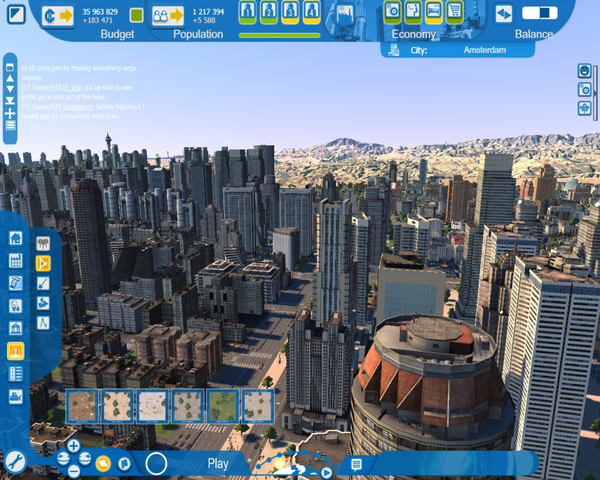Open the wrench settings button
The height and width of the screenshot is (480, 600).
click(15, 462)
